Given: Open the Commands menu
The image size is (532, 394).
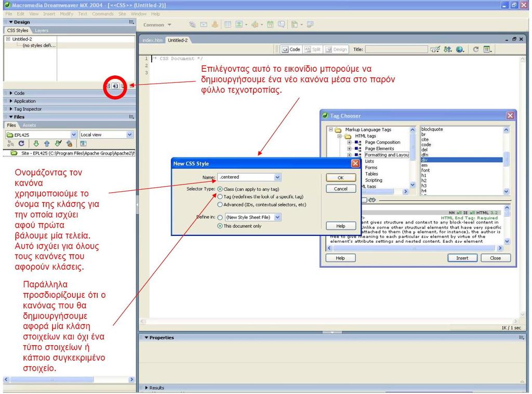Looking at the screenshot, I should pyautogui.click(x=103, y=14).
